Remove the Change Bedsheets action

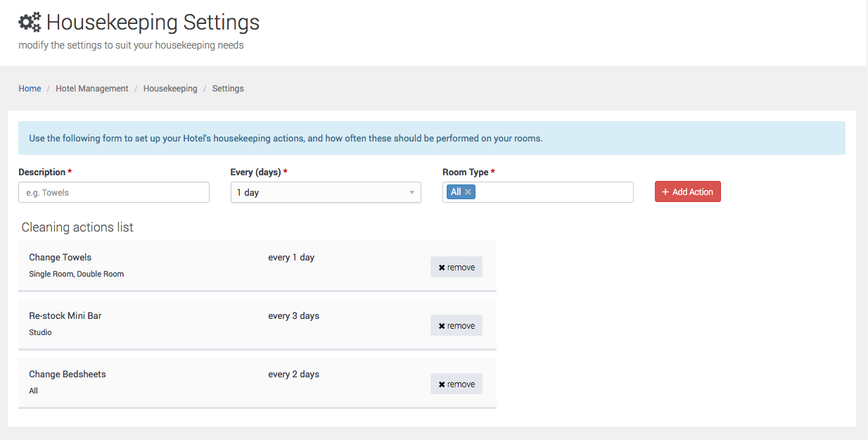[457, 384]
